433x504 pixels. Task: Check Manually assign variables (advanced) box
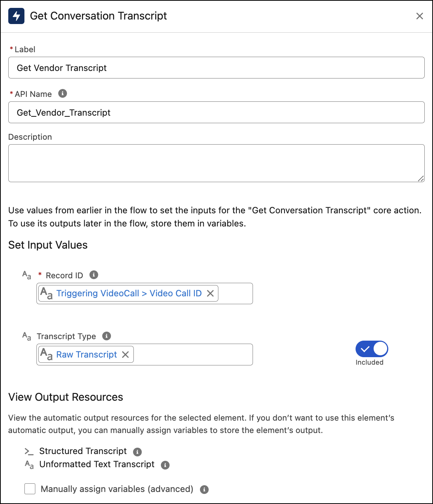[30, 489]
